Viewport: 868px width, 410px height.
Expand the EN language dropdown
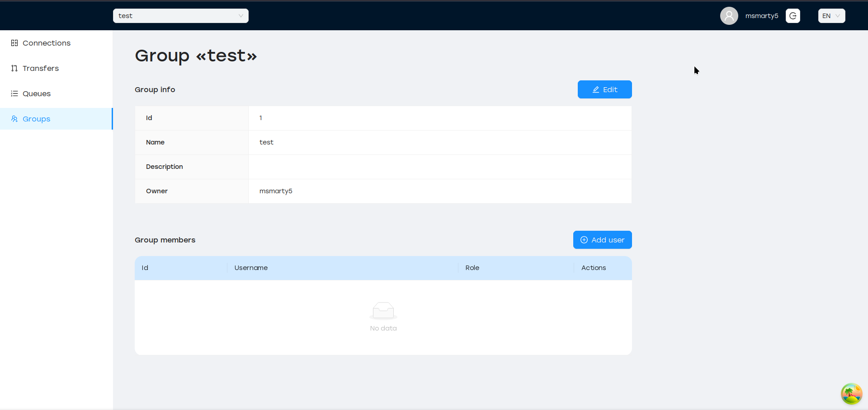(831, 16)
